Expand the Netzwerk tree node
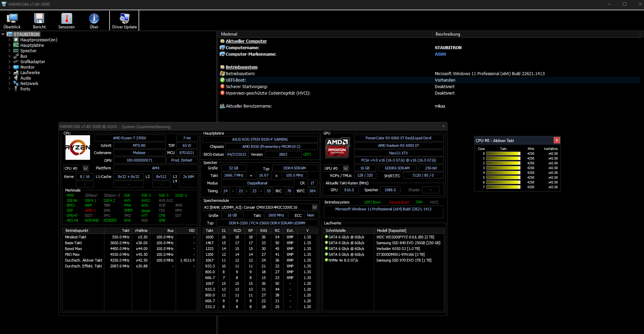Screen dimensions: 644x334 (x=10, y=84)
